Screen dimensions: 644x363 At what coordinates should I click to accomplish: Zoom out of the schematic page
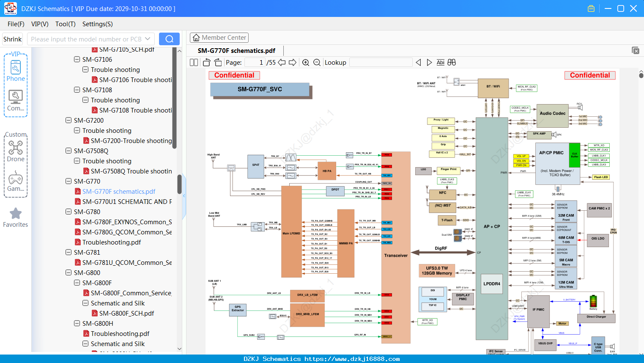point(317,63)
